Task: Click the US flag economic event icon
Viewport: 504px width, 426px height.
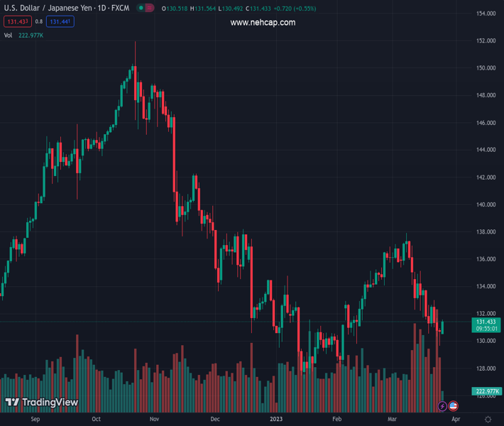Action: point(454,406)
